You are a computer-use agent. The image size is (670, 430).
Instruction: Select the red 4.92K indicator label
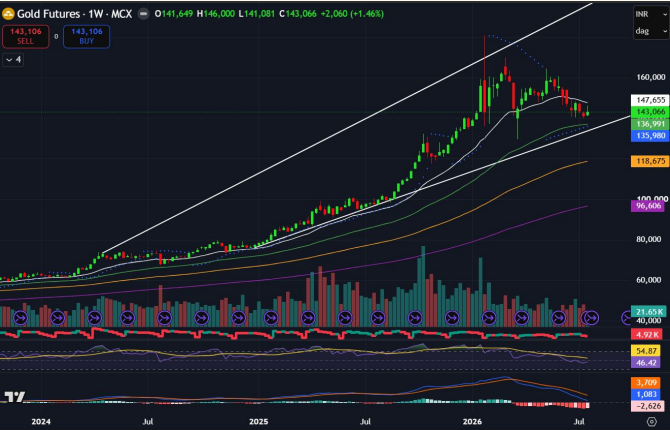click(647, 335)
